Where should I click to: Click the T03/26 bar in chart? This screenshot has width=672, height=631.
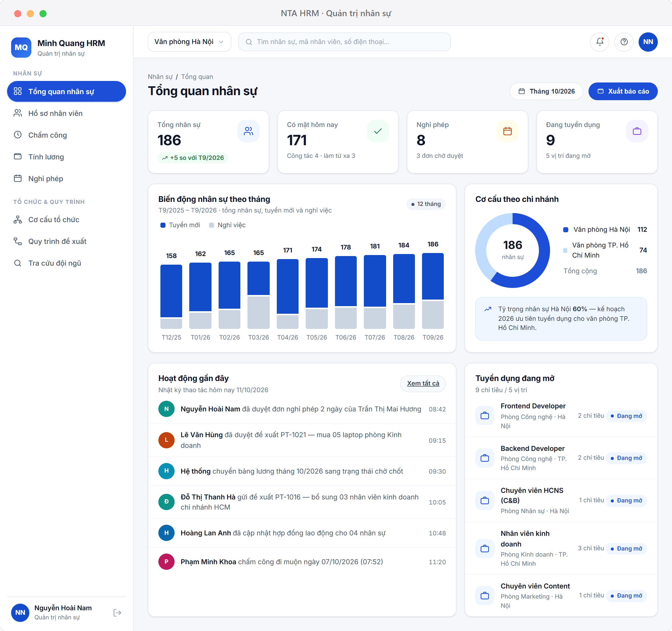[258, 295]
